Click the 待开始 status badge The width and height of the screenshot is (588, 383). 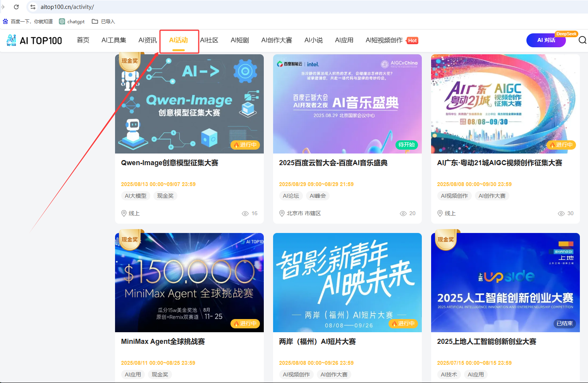point(406,145)
